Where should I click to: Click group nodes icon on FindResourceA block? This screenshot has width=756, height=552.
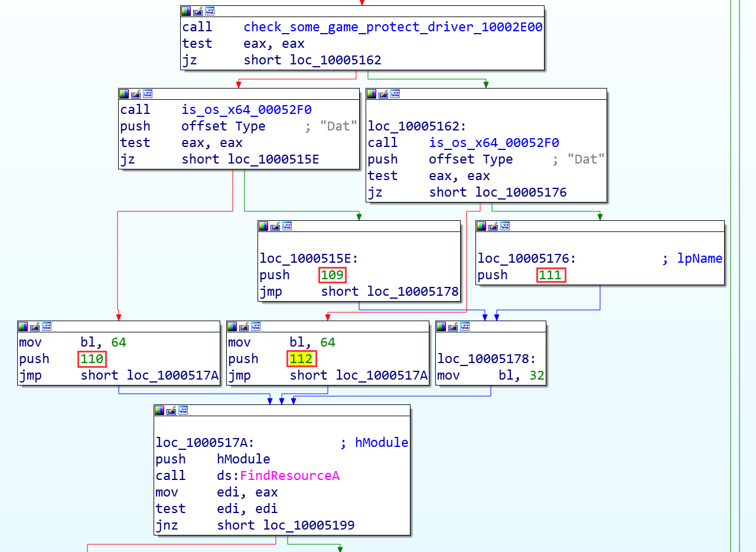coord(183,410)
